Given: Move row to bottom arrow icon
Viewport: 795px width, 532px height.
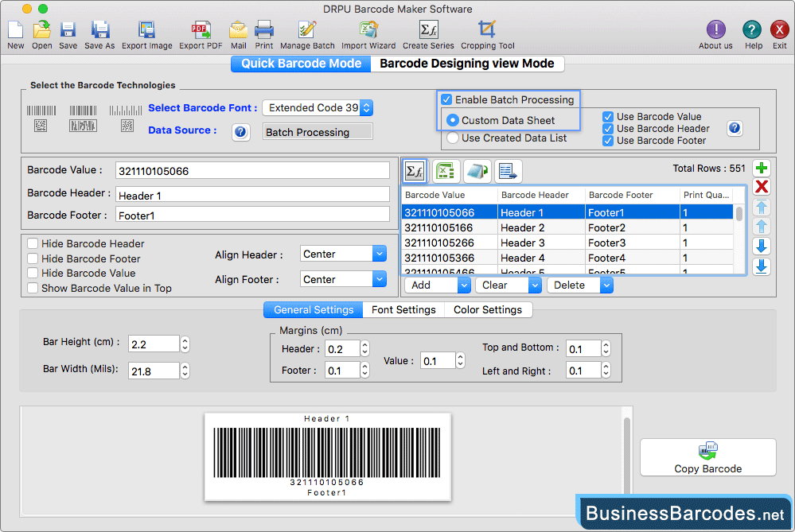Looking at the screenshot, I should (761, 266).
